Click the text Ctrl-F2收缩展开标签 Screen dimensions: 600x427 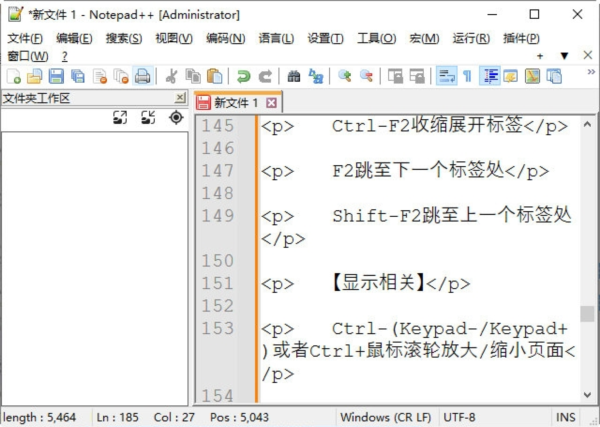427,125
